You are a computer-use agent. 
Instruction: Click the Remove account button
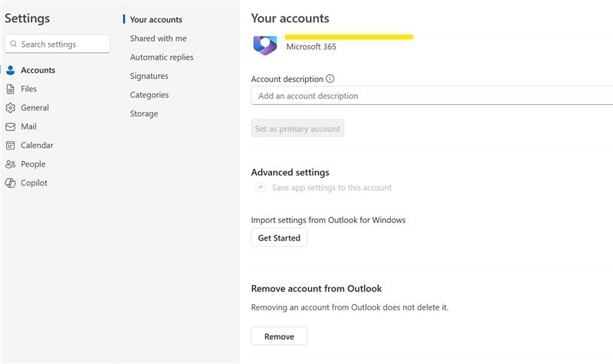click(279, 336)
